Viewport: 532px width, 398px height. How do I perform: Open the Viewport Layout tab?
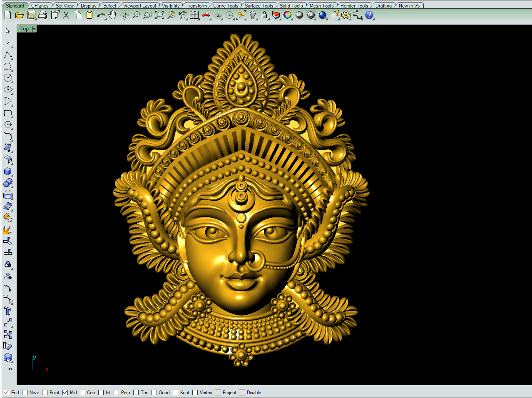[x=139, y=6]
